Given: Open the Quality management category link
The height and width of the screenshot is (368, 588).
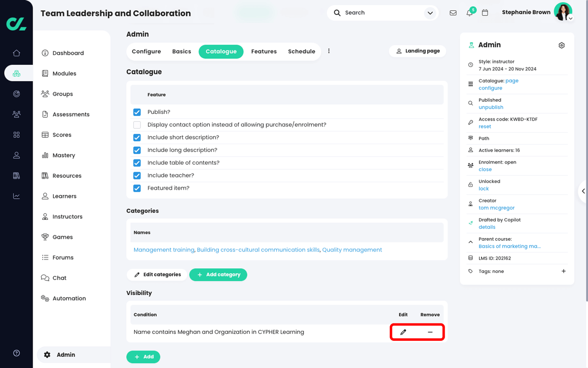Looking at the screenshot, I should pyautogui.click(x=352, y=250).
